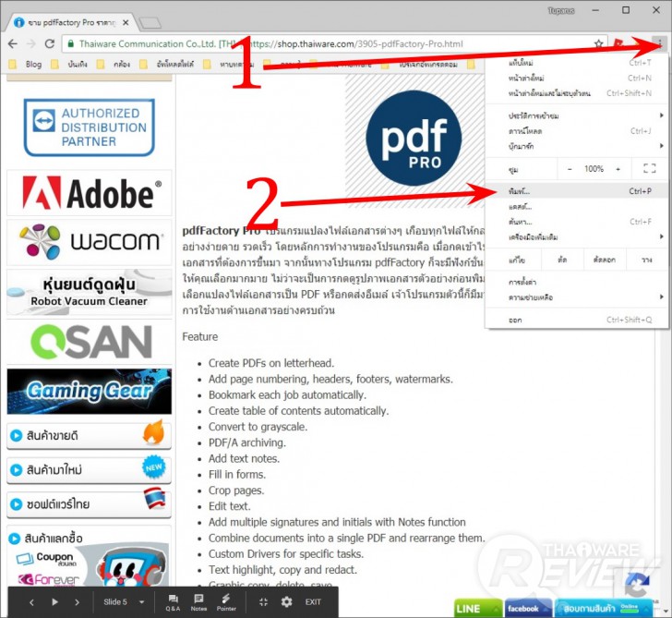Open Notes in presenter bar

coord(198,602)
